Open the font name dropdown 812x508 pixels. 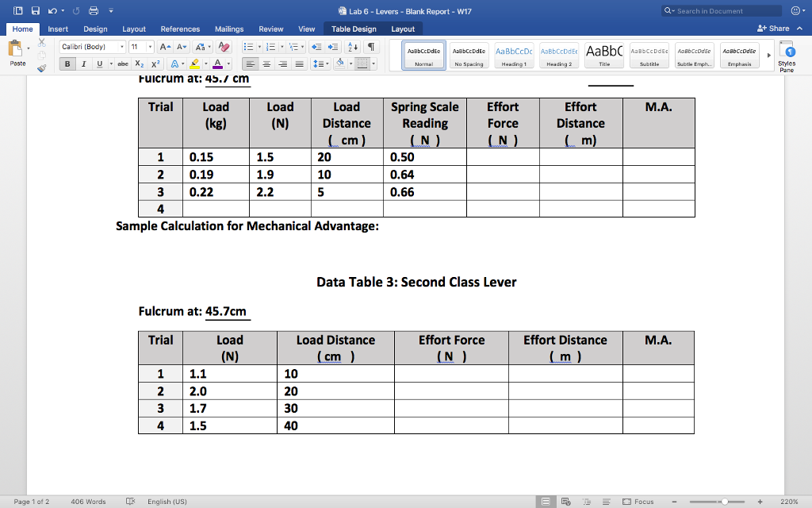pos(121,46)
